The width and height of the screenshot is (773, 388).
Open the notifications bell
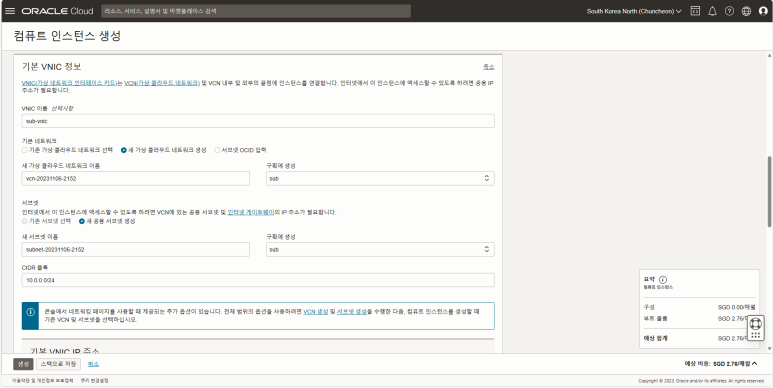(x=712, y=11)
